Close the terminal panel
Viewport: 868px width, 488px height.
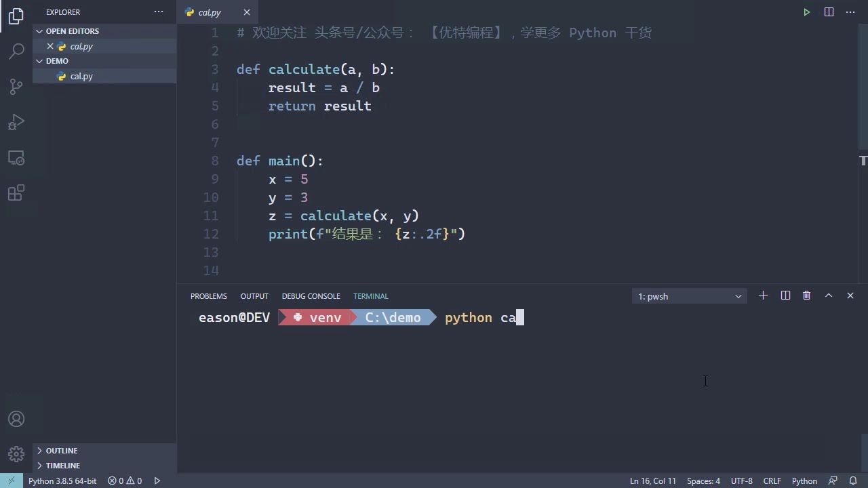pos(850,296)
